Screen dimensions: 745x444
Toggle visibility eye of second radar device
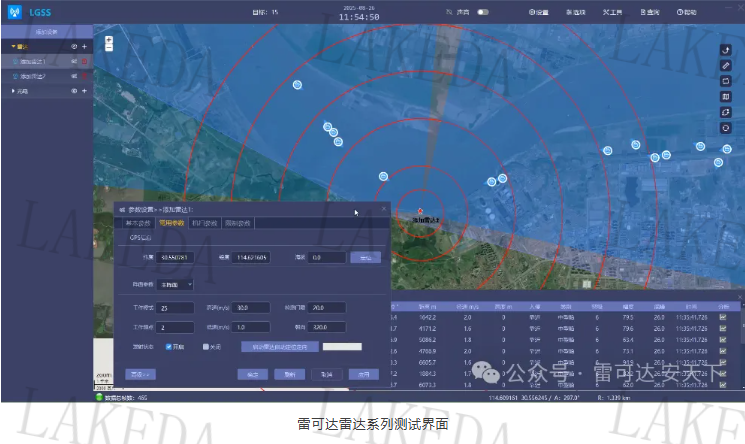click(x=74, y=76)
